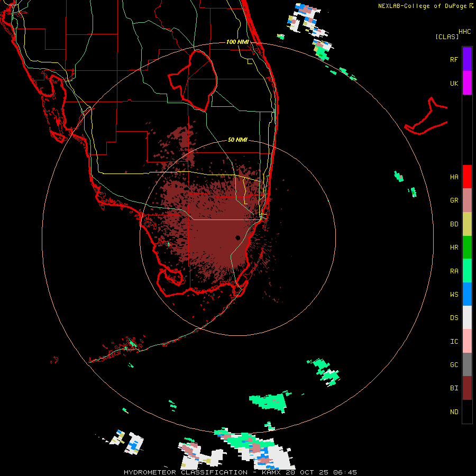Click the ND black legend swatch
Screen dimensions: 476x476
(467, 411)
